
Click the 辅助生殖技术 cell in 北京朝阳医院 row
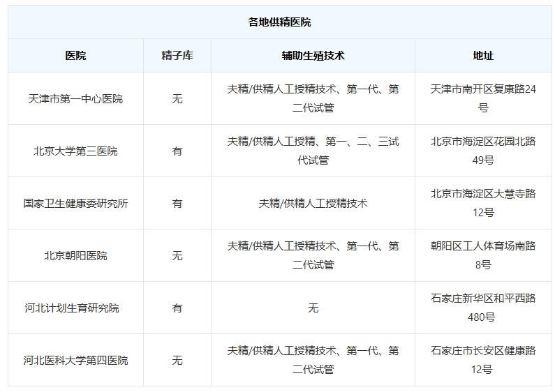click(x=313, y=255)
